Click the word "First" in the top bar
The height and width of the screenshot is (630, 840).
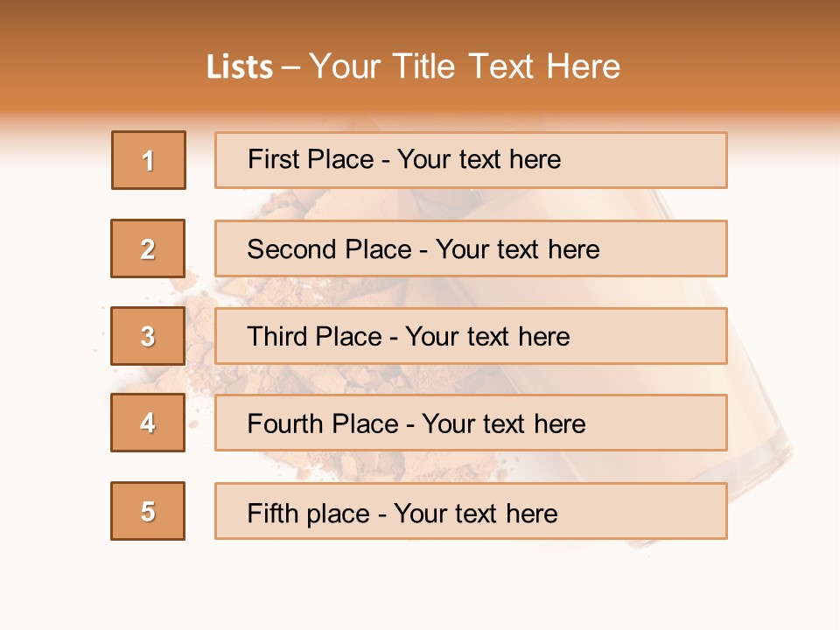[273, 159]
